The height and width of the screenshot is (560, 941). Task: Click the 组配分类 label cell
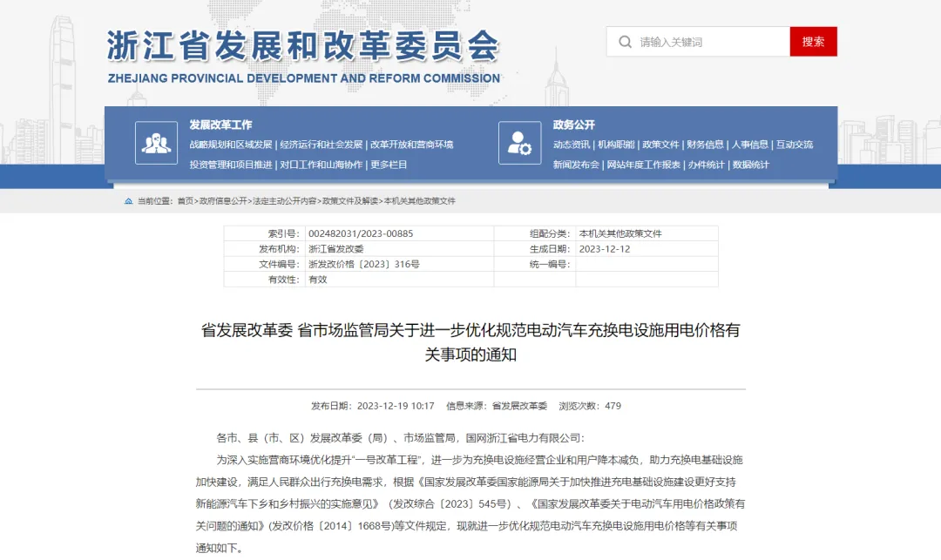[535, 233]
